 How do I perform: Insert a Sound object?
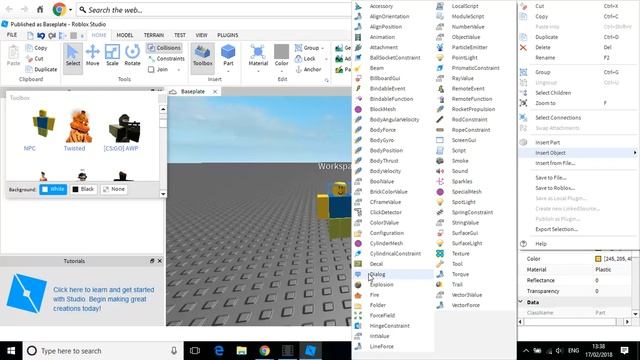pyautogui.click(x=460, y=171)
